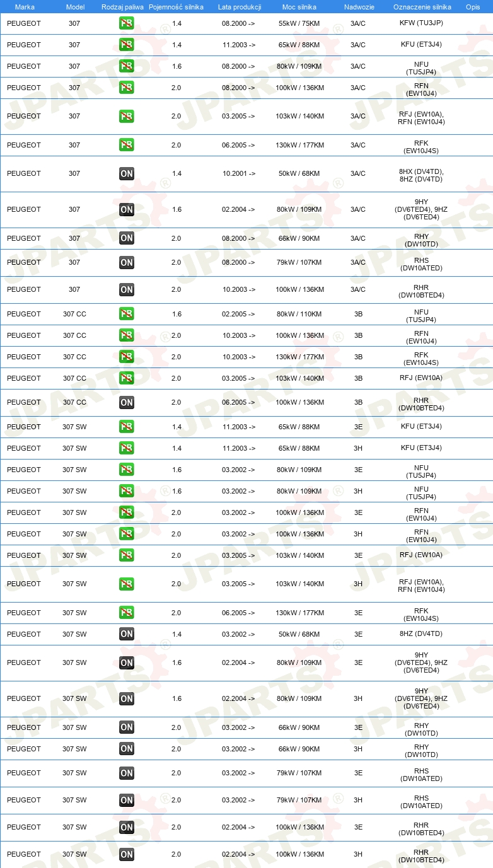Click the '1.4' capacity cell in the 55kW row
493x868 pixels.
coord(177,23)
